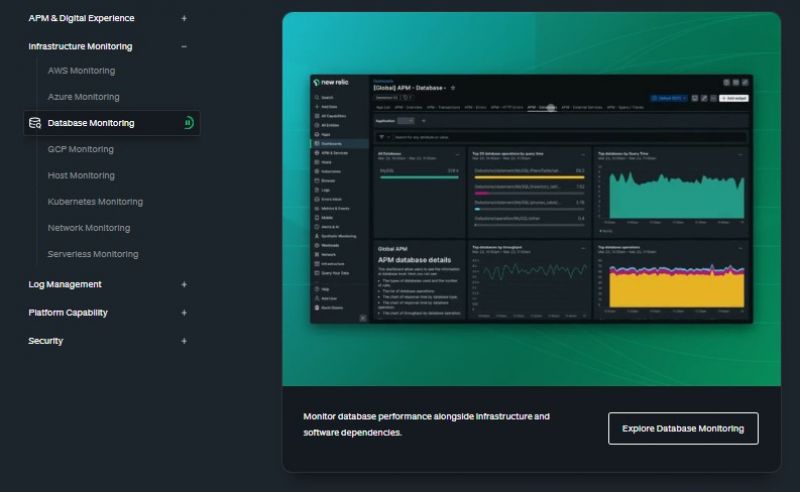The height and width of the screenshot is (492, 800).
Task: Select Database Monitoring item
Action: click(112, 123)
